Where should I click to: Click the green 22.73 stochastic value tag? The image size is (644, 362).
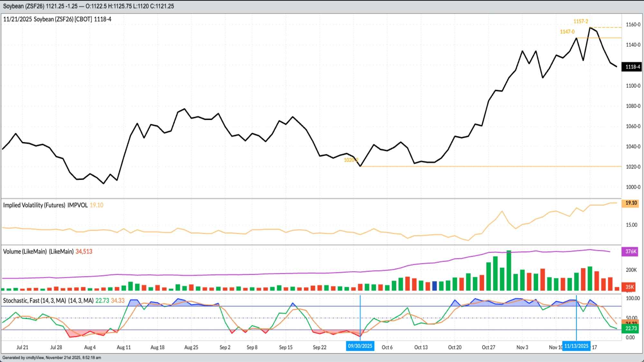[x=631, y=329]
